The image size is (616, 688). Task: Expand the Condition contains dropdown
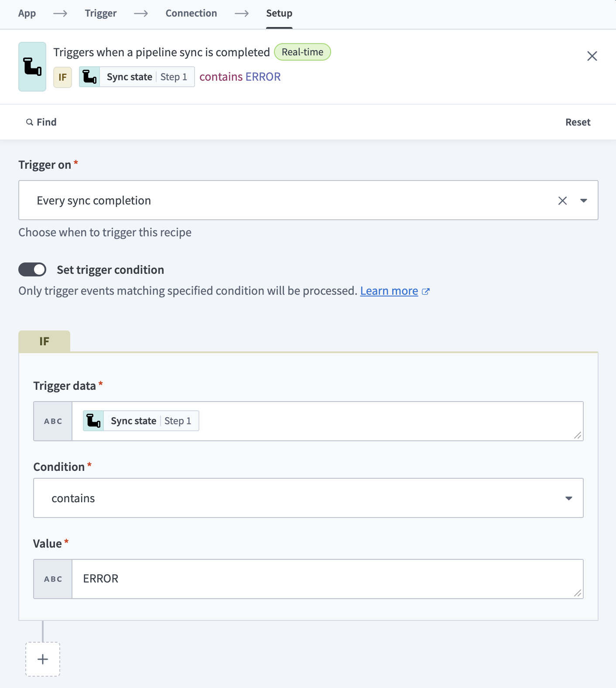coord(568,498)
